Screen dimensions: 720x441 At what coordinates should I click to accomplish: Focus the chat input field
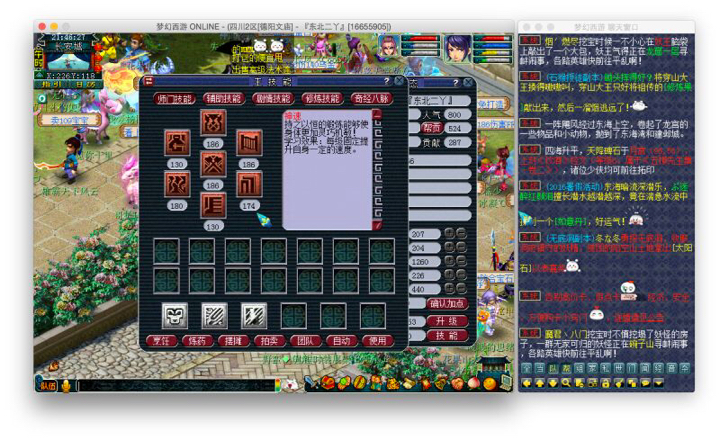(176, 385)
